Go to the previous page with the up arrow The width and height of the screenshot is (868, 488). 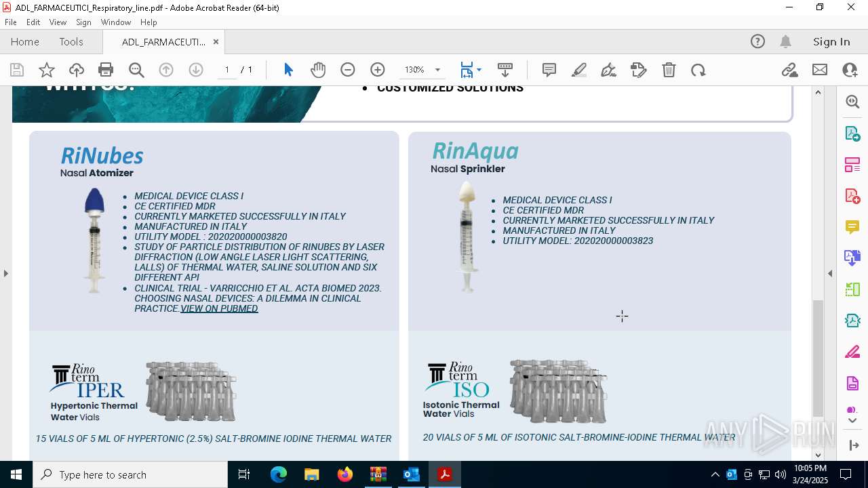(x=166, y=70)
